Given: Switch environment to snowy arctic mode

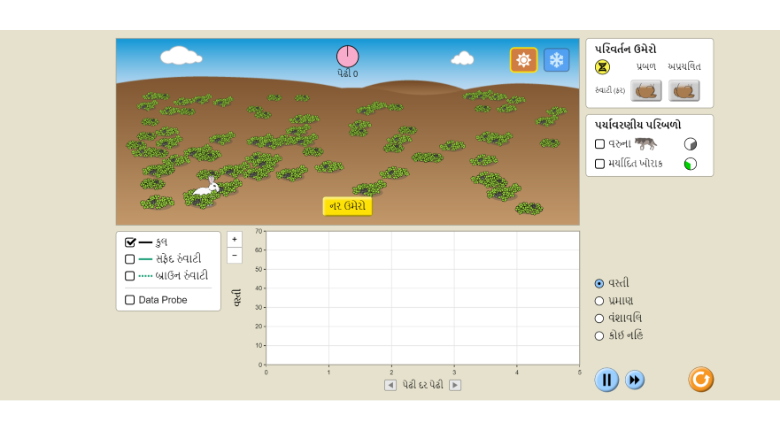Looking at the screenshot, I should click(556, 60).
